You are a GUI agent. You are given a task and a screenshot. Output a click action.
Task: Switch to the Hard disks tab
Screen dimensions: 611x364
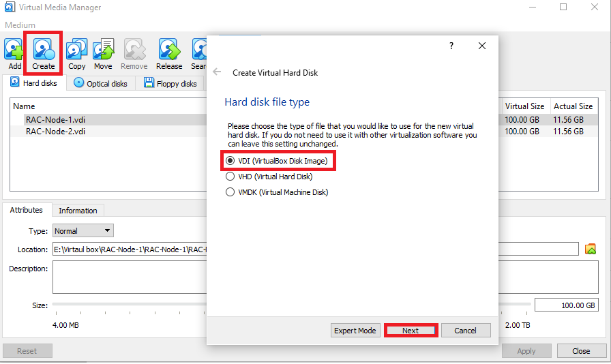tap(34, 82)
